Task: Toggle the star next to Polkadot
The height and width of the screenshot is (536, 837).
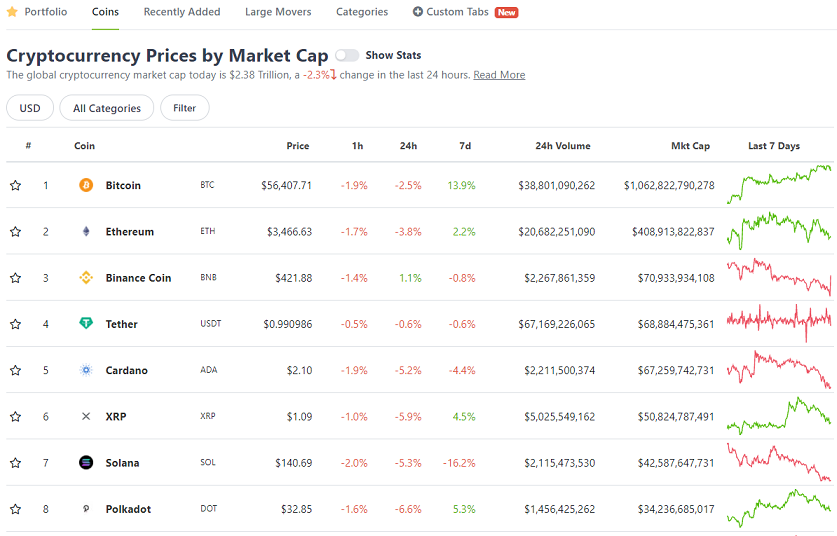Action: point(15,509)
